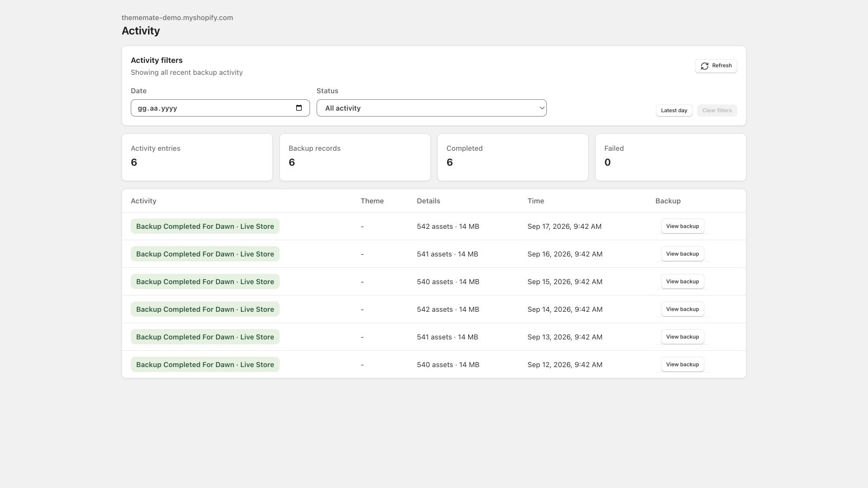
Task: View backup for Sep 16, 2026 entry
Action: pyautogui.click(x=682, y=254)
